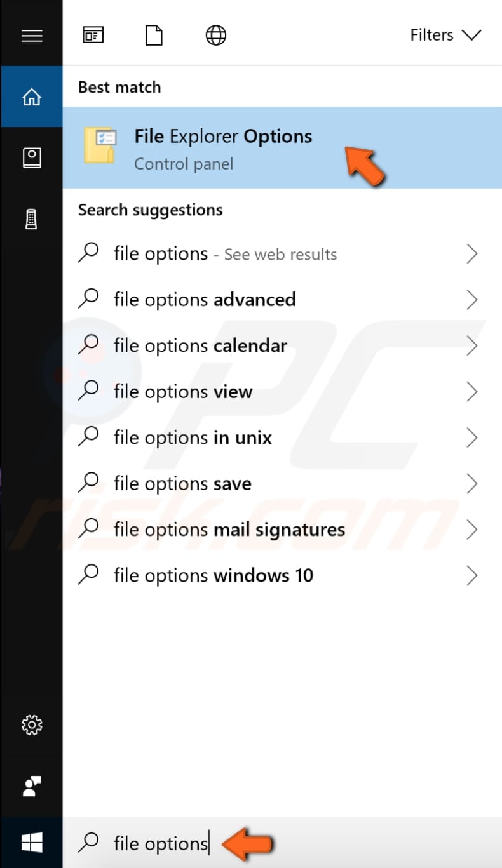Click the Devices icon in the sidebar
The image size is (502, 868).
click(31, 219)
